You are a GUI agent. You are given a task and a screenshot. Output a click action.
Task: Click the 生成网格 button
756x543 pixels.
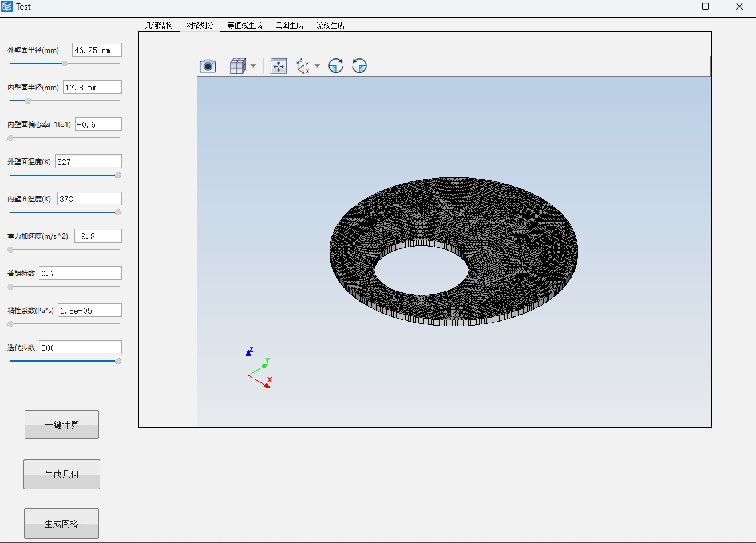pyautogui.click(x=61, y=524)
